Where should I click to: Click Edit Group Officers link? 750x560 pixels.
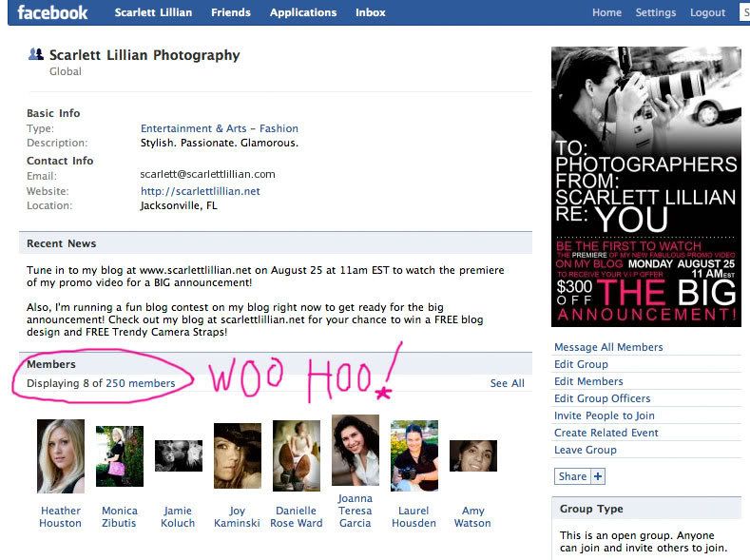click(x=603, y=398)
